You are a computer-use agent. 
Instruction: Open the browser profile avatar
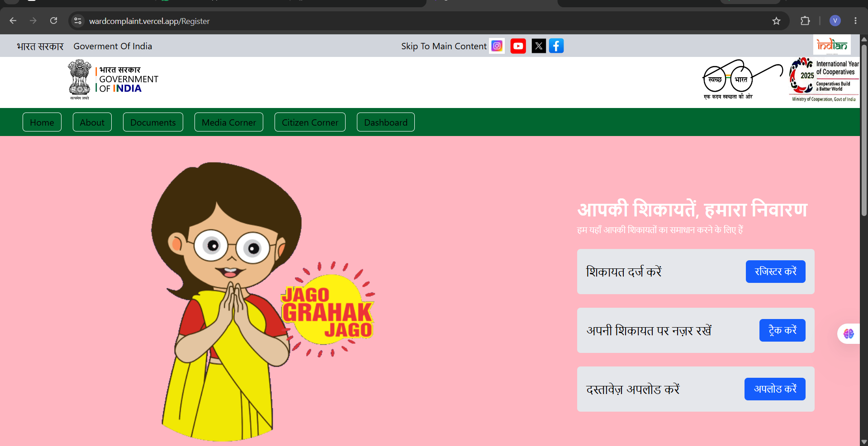coord(835,21)
